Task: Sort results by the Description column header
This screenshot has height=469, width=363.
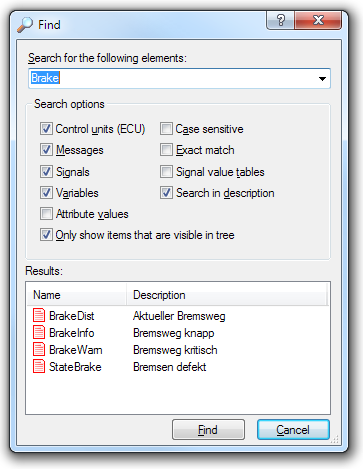Action: tap(227, 295)
